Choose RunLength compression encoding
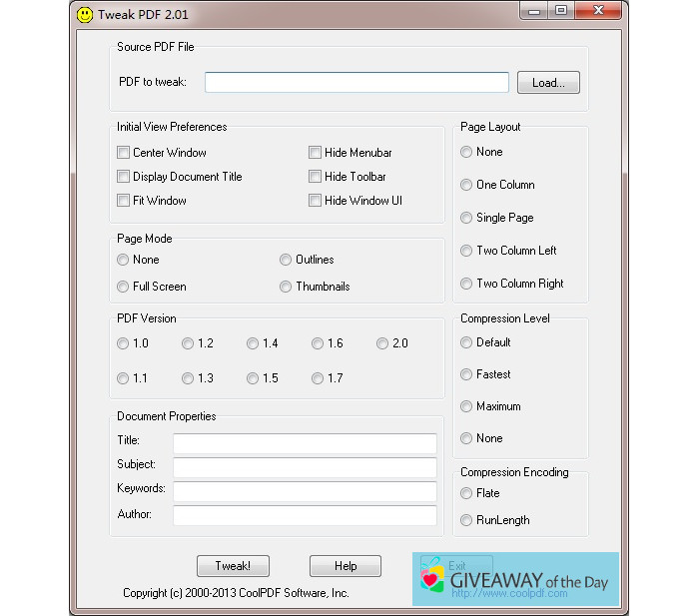 466,520
